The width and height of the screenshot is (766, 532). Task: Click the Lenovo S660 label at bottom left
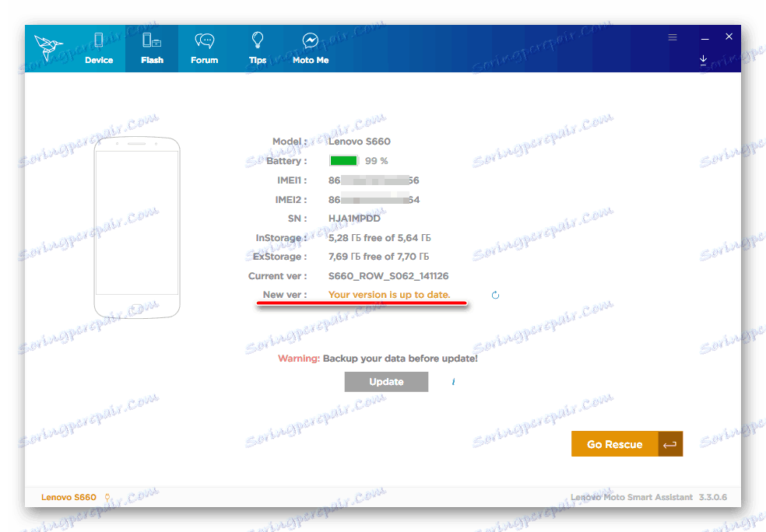point(67,497)
